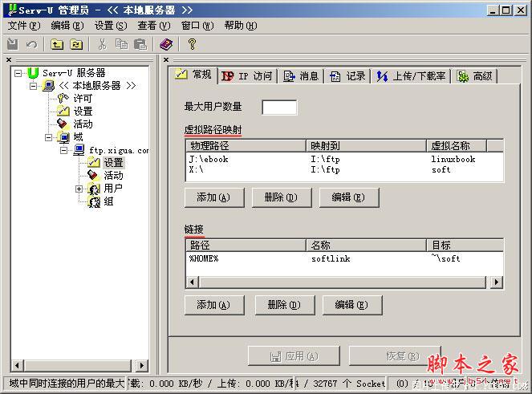Select the 组 groups node
Viewport: 532px width, 394px height.
[108, 201]
